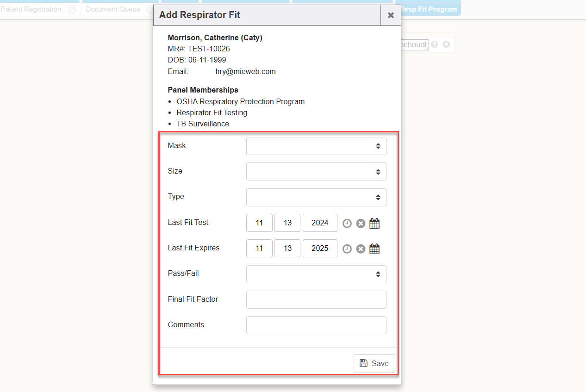Open calendar picker for Last Fit Expires
The height and width of the screenshot is (392, 586).
point(374,249)
